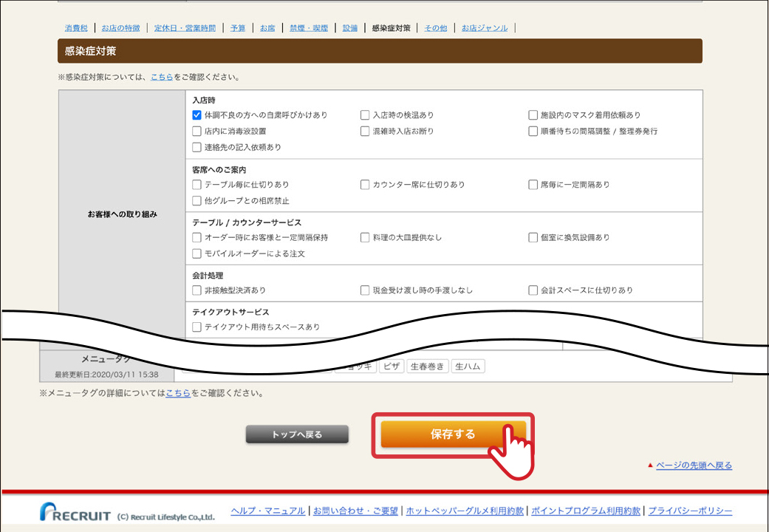Select 生春巻き menu tag
The image size is (769, 532).
coord(427,366)
